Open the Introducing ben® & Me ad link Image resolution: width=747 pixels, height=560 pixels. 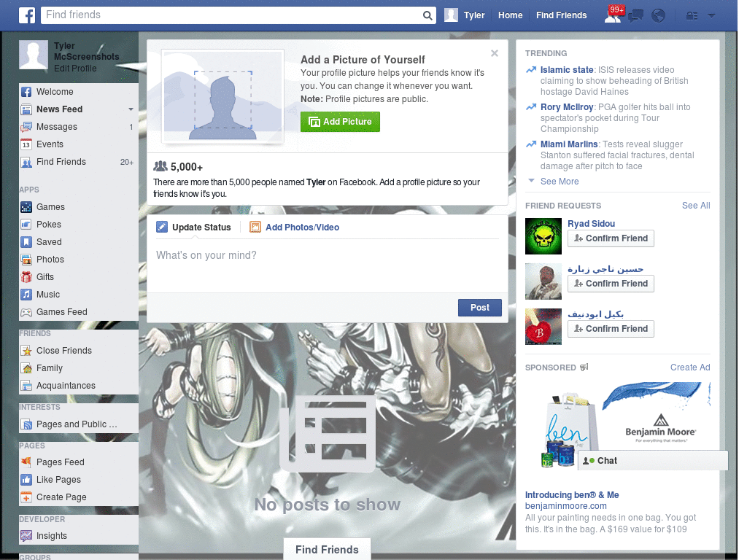pos(572,495)
